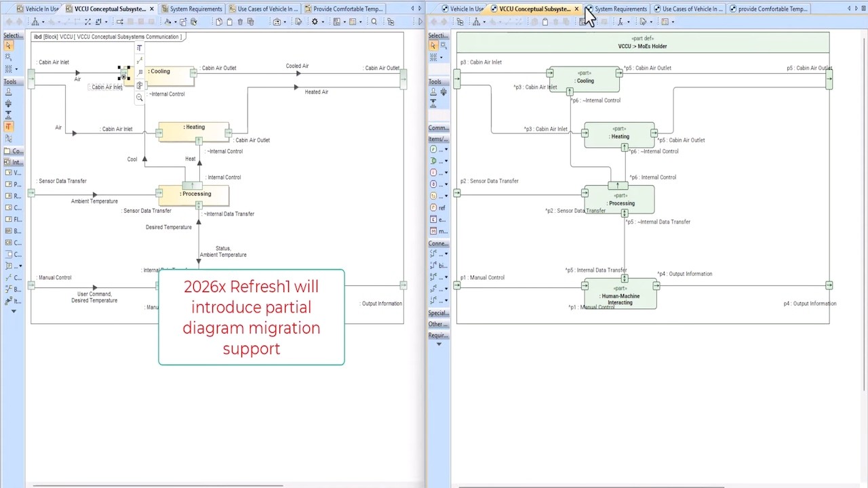The image size is (868, 488).
Task: Expand the 'Special...' group in right palette
Action: [x=439, y=313]
